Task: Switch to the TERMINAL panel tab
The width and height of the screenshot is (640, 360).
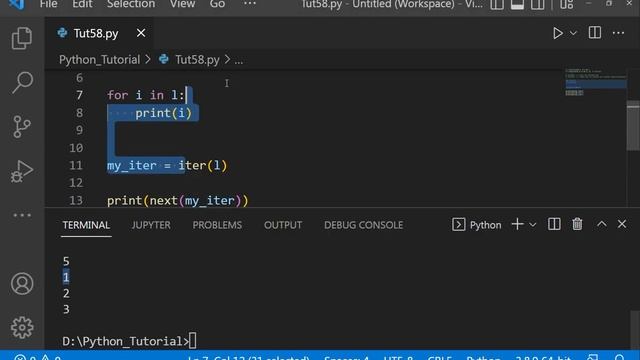Action: (86, 225)
